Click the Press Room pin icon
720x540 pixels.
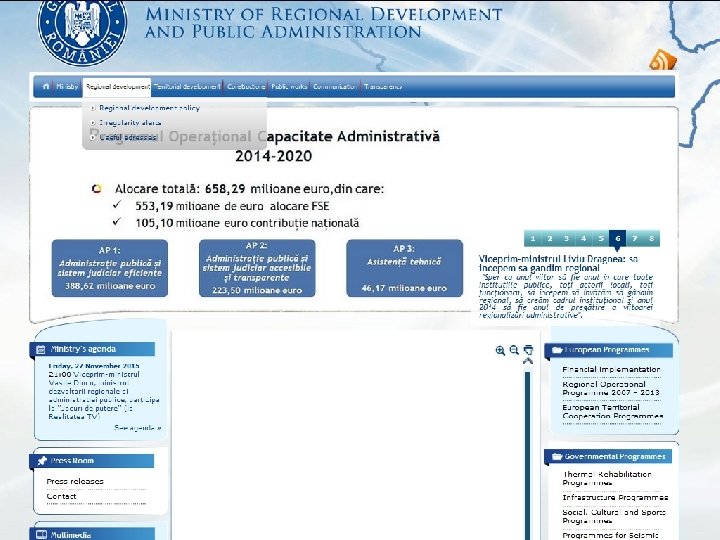42,461
